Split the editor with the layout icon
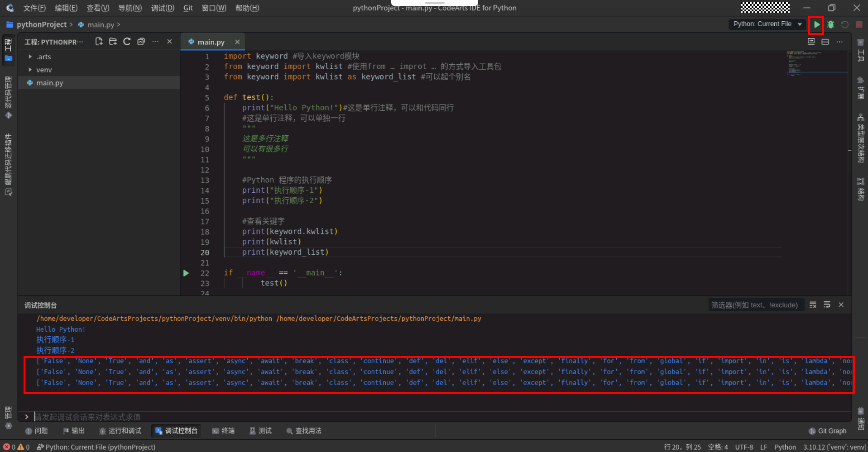 pyautogui.click(x=825, y=42)
